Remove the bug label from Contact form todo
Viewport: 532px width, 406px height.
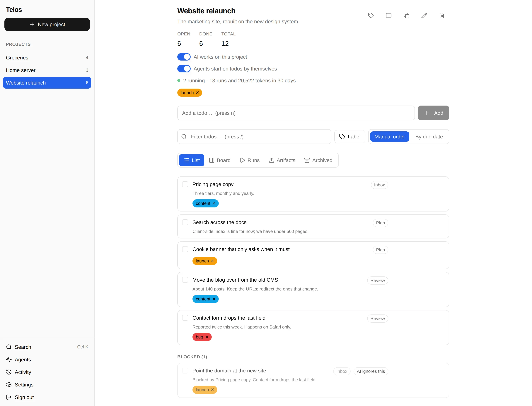click(x=207, y=337)
